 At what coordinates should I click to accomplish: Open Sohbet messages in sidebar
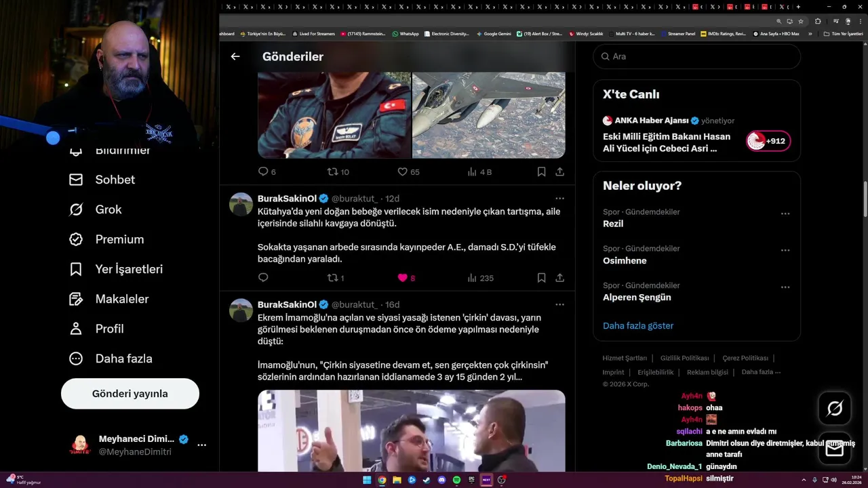(x=102, y=180)
